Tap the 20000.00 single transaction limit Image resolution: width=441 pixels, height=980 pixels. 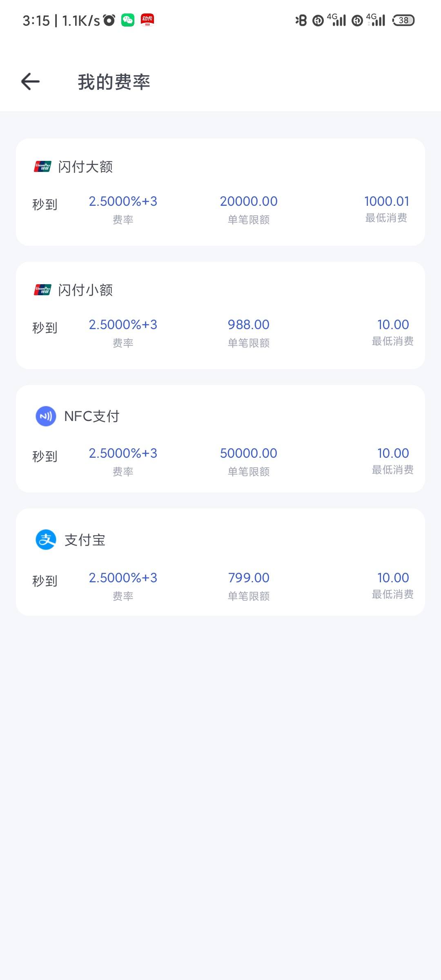point(249,201)
